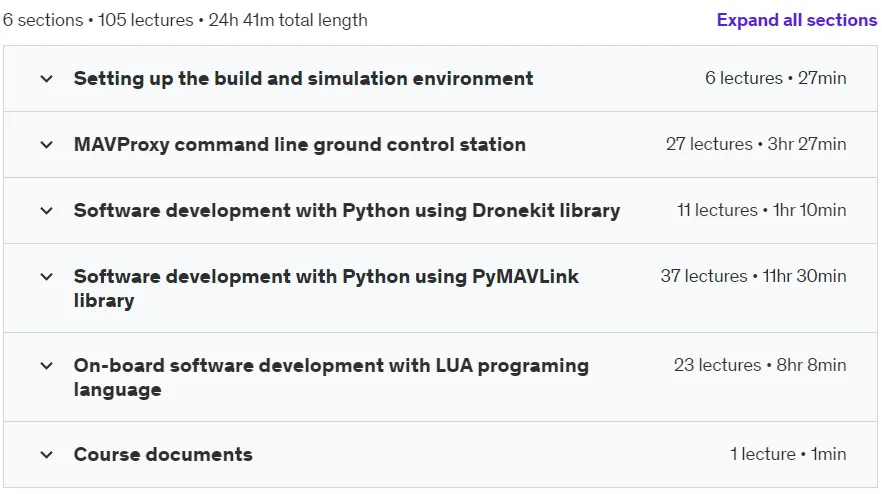This screenshot has width=882, height=494.
Task: Open 'MAVProxy command line ground control station' title
Action: pyautogui.click(x=300, y=145)
